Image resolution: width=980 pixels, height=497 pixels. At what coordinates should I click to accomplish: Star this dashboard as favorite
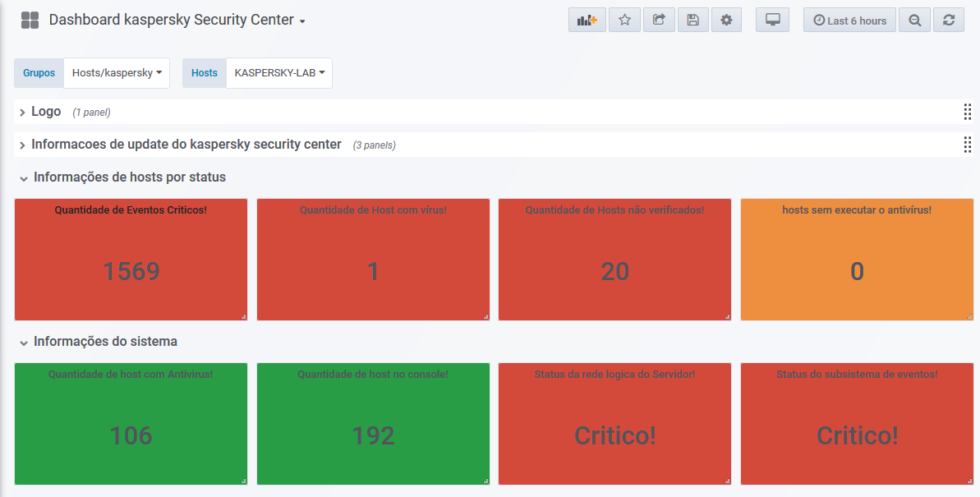[x=624, y=21]
